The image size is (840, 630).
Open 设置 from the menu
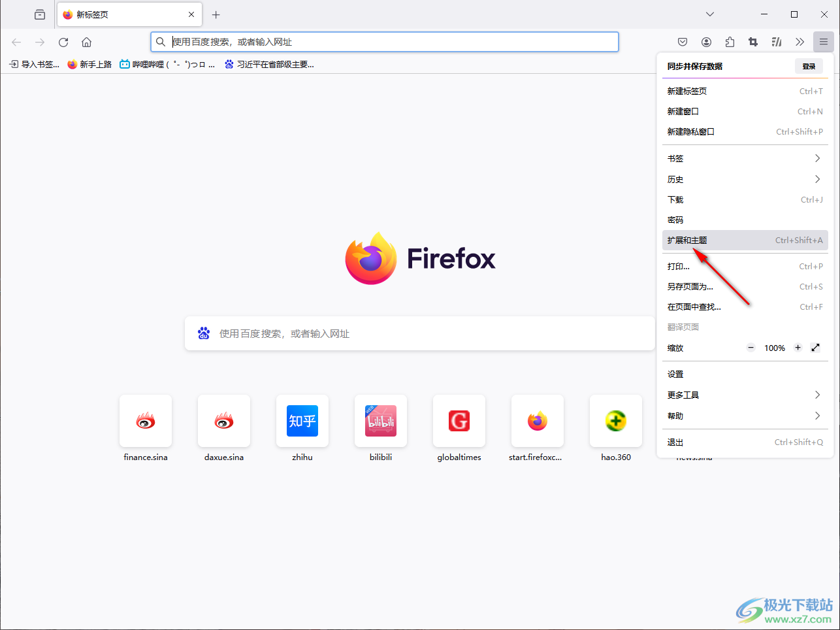[745, 374]
